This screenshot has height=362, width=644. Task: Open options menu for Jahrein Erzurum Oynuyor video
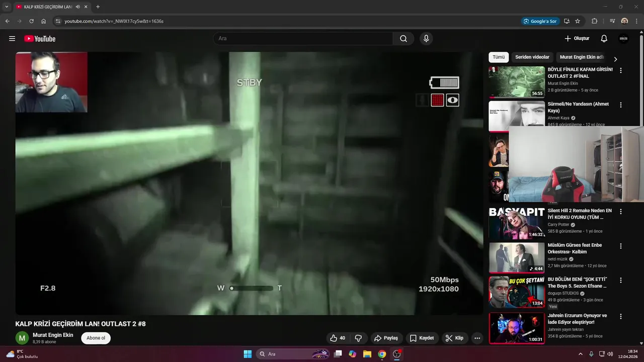621,316
